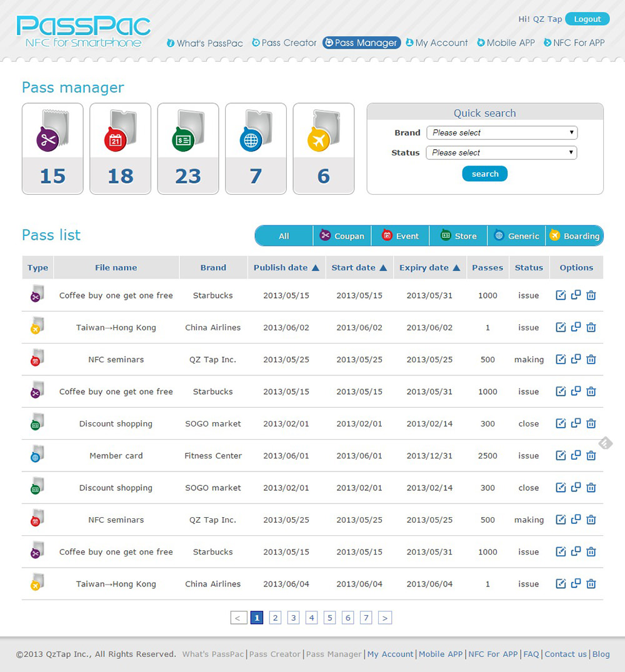Sort list by Expiry date column arrow
The width and height of the screenshot is (625, 672).
click(x=456, y=268)
